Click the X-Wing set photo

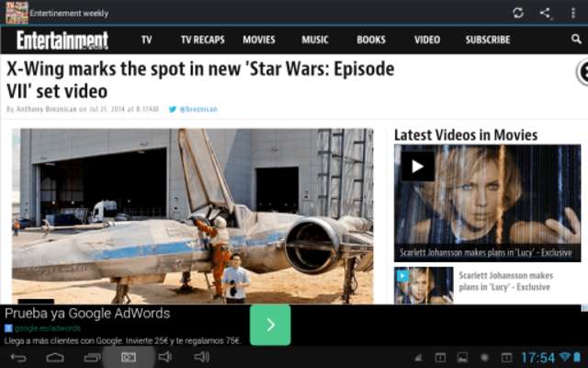[193, 216]
